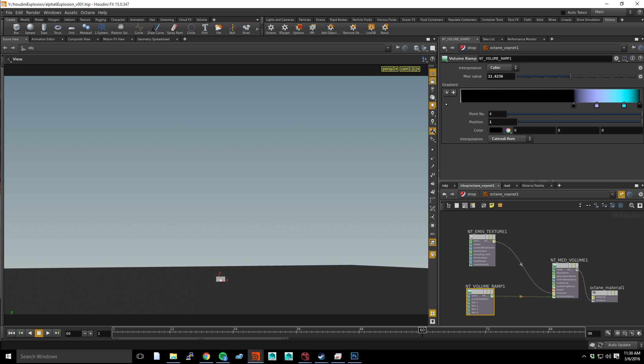The width and height of the screenshot is (644, 364).
Task: Play the timeline forward
Action: [x=48, y=333]
